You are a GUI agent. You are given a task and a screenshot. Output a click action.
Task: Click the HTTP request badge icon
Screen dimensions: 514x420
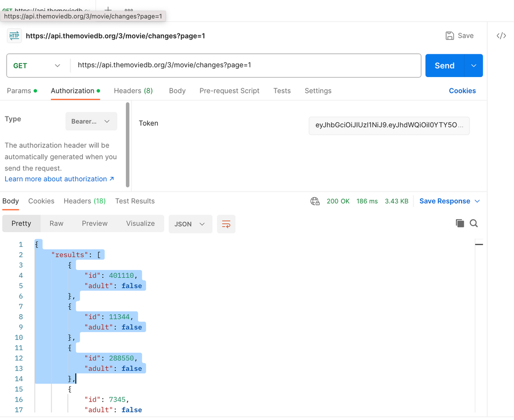pyautogui.click(x=14, y=35)
